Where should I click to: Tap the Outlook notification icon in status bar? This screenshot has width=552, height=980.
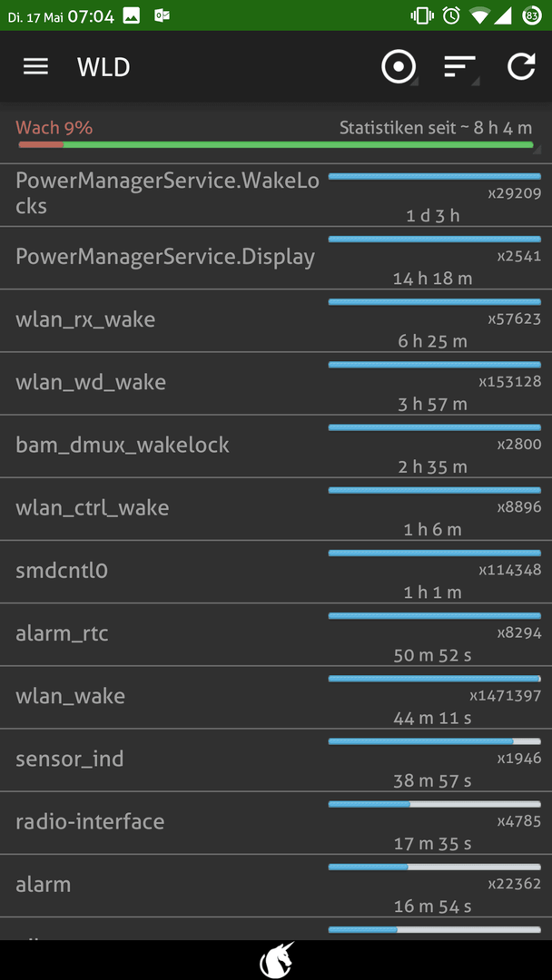(162, 15)
